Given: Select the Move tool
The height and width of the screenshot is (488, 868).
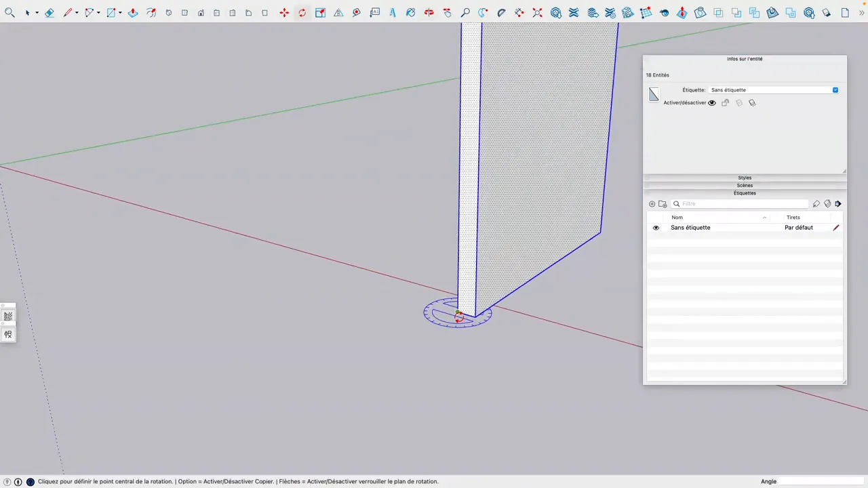Looking at the screenshot, I should coord(284,12).
